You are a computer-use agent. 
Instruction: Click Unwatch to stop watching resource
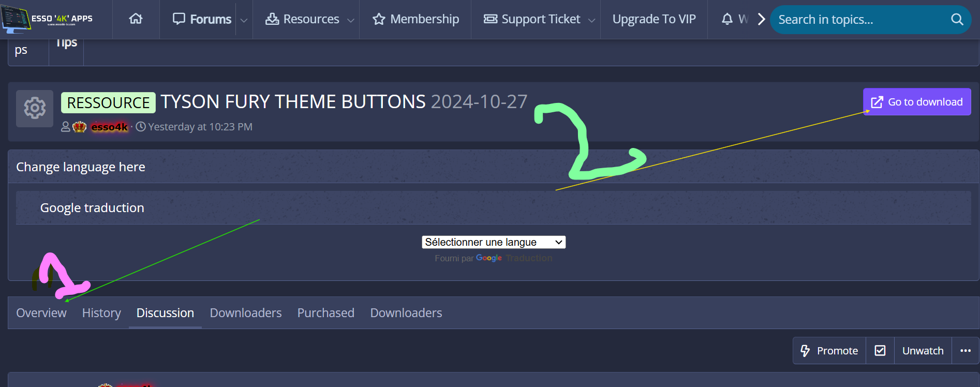point(923,351)
